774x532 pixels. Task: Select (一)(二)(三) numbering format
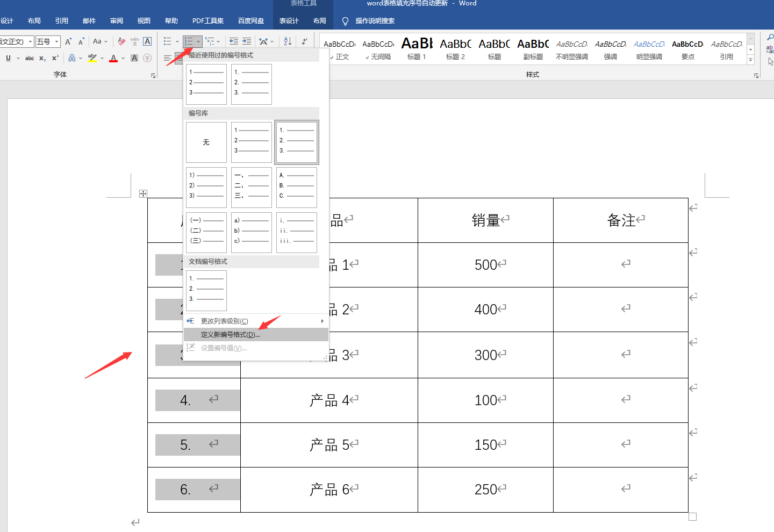(x=206, y=233)
